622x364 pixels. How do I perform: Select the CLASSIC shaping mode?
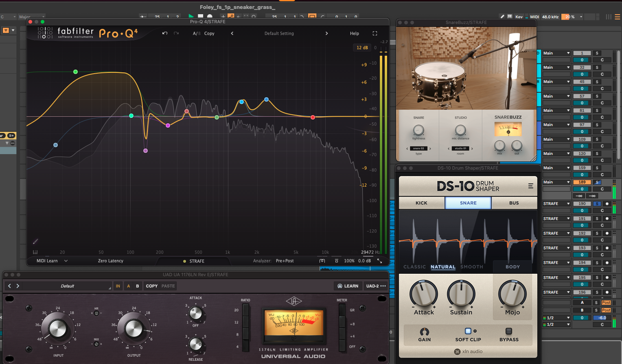(414, 267)
